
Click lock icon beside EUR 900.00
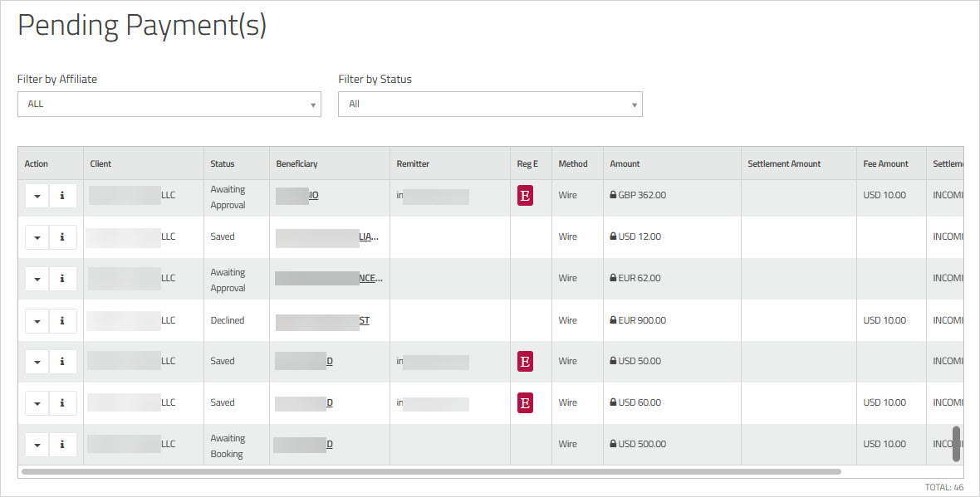click(613, 319)
